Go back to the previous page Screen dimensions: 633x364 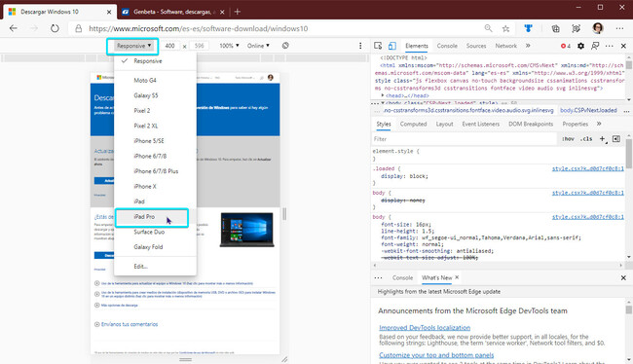coord(14,28)
